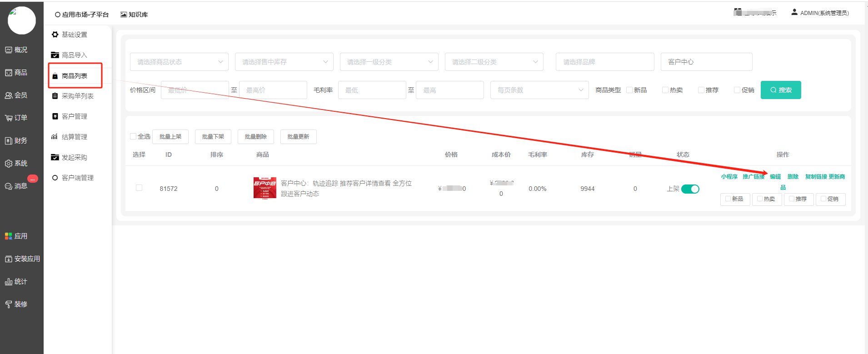Open the 统计 bar chart icon

click(9, 282)
